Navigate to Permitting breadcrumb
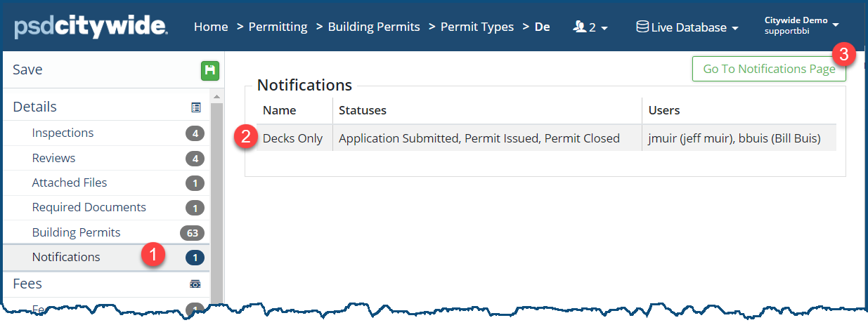The height and width of the screenshot is (325, 868). click(278, 27)
